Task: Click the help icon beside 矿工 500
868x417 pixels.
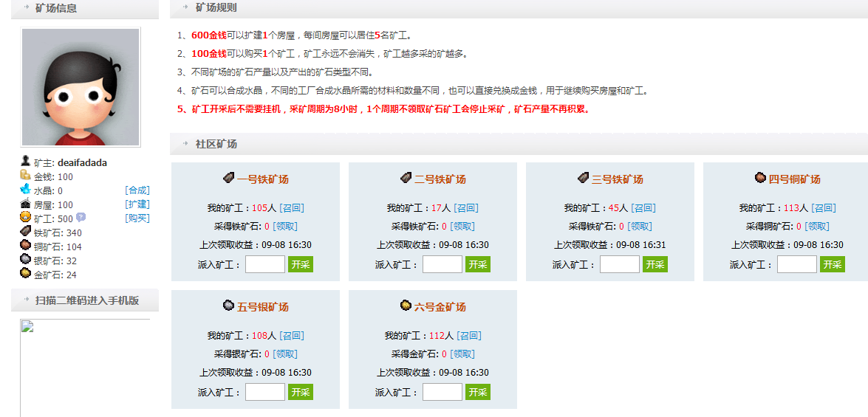Action: pos(81,218)
